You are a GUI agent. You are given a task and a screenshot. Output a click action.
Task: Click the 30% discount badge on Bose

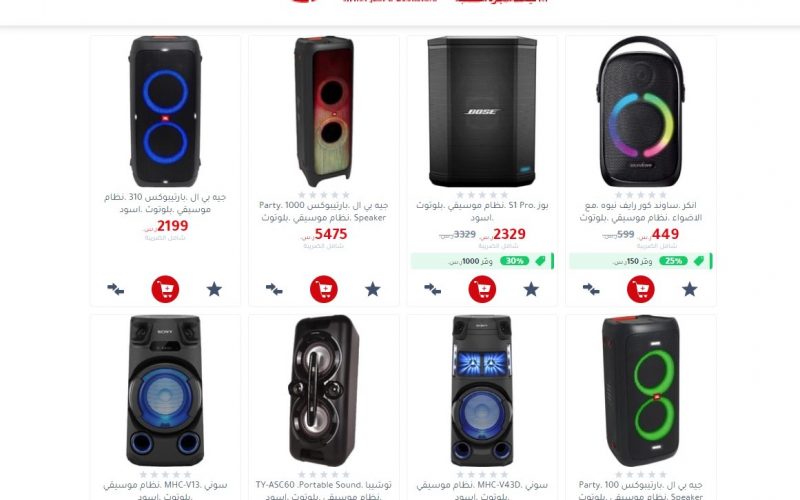[514, 261]
